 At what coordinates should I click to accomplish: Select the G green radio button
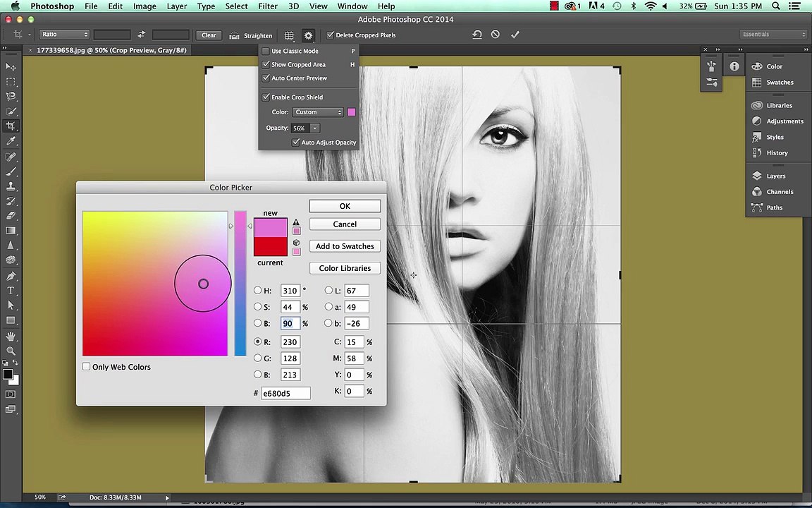point(257,358)
